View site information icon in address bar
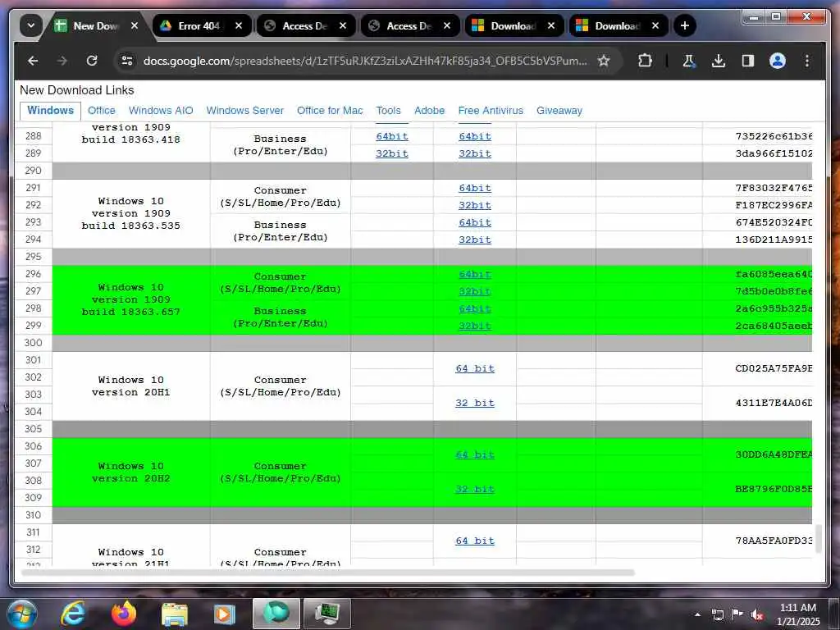Image resolution: width=840 pixels, height=630 pixels. pos(127,61)
